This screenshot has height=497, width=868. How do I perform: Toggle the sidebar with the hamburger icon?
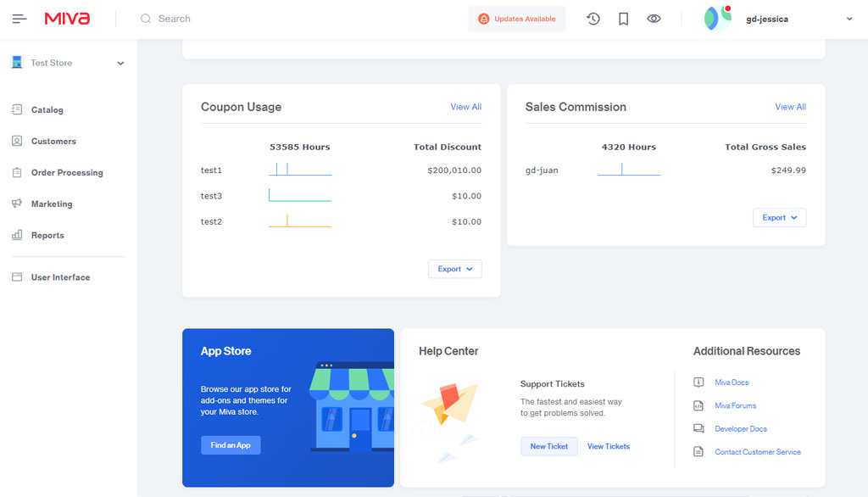[x=19, y=18]
